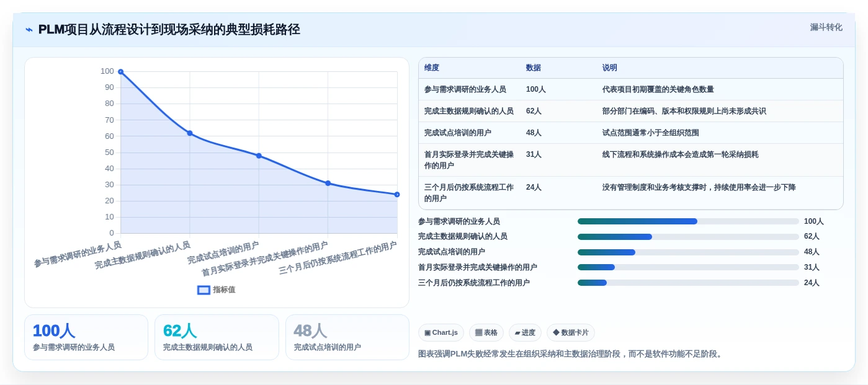The width and height of the screenshot is (868, 385).
Task: Click progress bar for 参与需求调研的业务人员
Action: (x=688, y=221)
